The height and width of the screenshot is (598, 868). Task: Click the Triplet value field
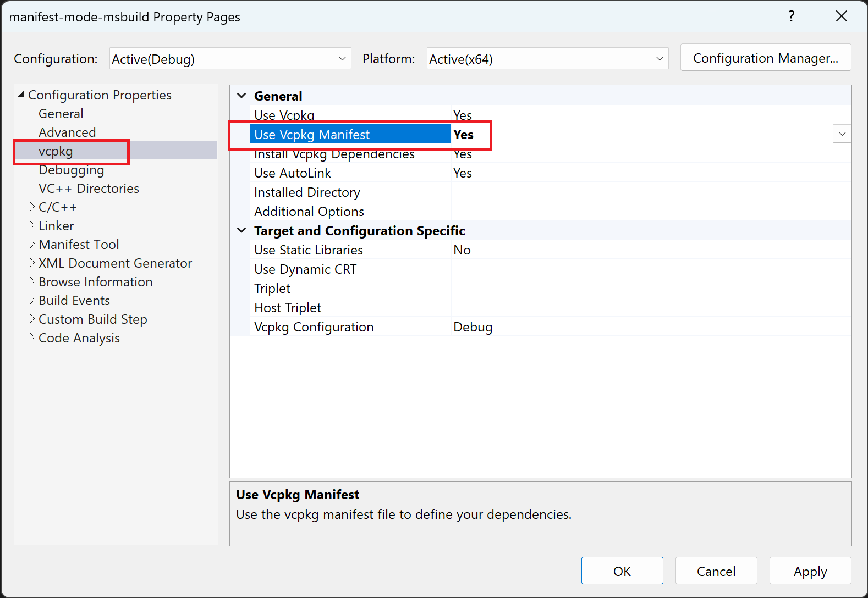649,289
